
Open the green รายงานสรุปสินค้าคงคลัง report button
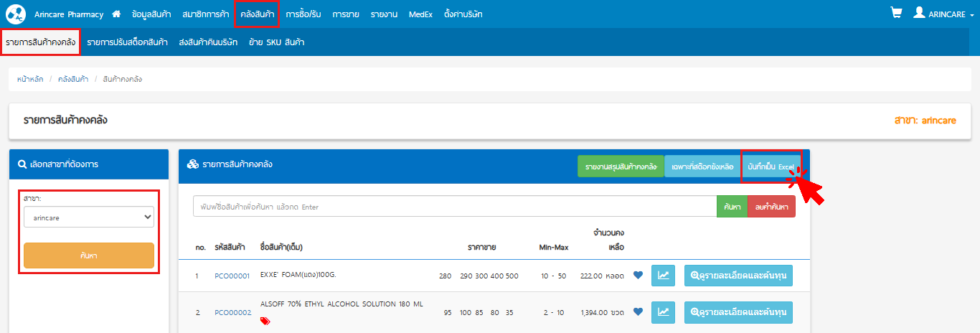[x=621, y=166]
